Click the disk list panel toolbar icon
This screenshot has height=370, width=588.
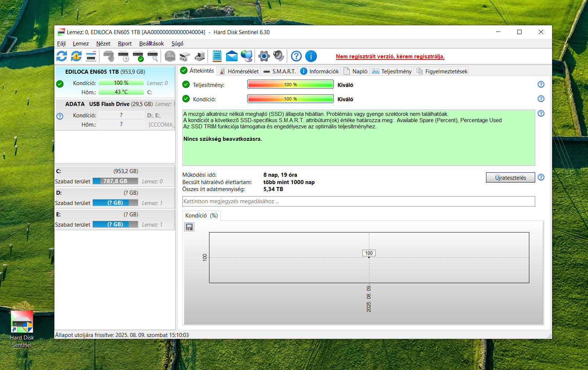click(91, 56)
